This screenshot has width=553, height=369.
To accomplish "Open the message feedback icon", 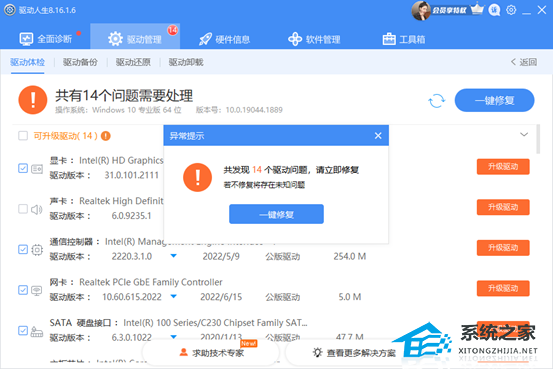I will [x=494, y=10].
